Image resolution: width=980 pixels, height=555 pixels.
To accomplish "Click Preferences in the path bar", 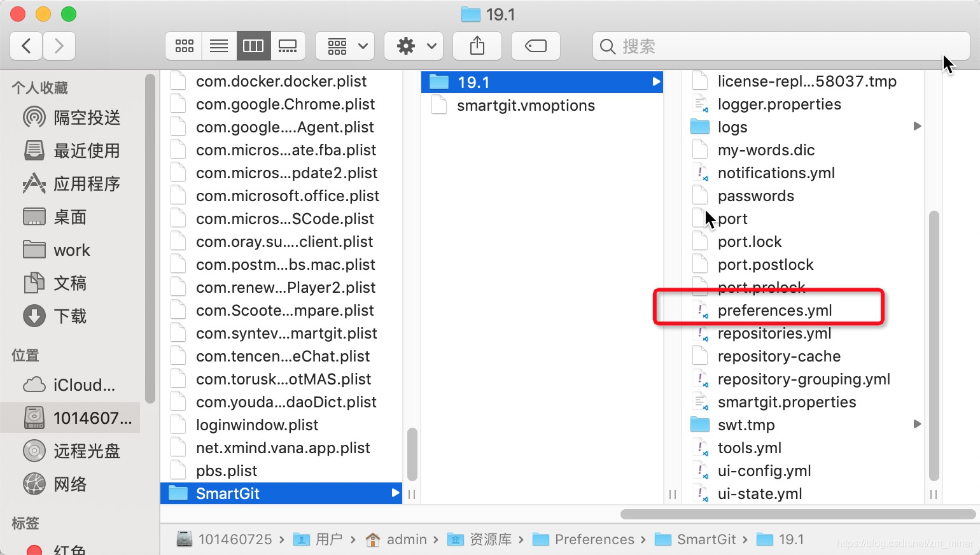I will tap(584, 540).
